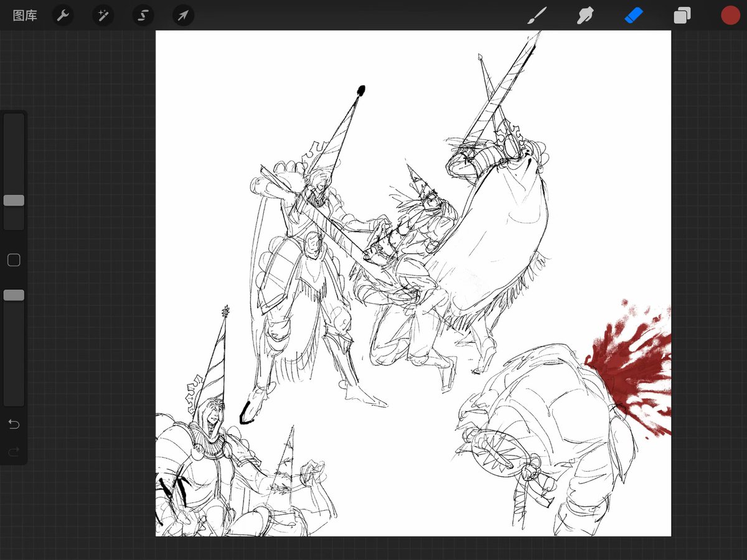
Task: Activate the Selection tool
Action: (143, 16)
